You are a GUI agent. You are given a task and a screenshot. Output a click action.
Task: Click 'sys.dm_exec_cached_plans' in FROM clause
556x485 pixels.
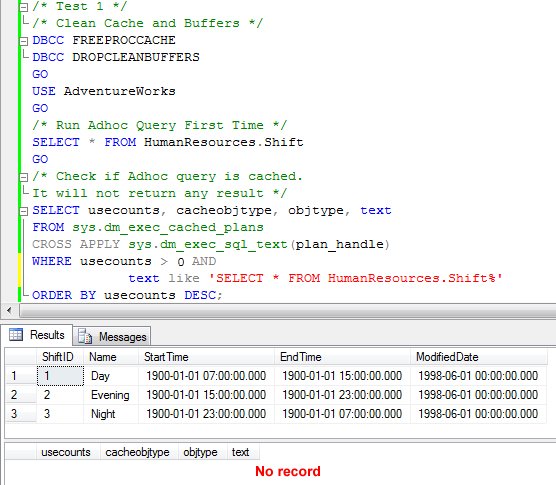pyautogui.click(x=168, y=227)
